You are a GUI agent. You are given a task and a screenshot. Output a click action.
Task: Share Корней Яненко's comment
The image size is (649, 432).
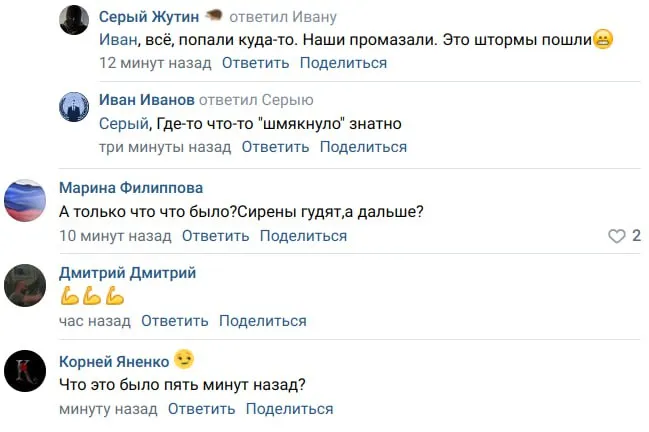click(x=289, y=409)
